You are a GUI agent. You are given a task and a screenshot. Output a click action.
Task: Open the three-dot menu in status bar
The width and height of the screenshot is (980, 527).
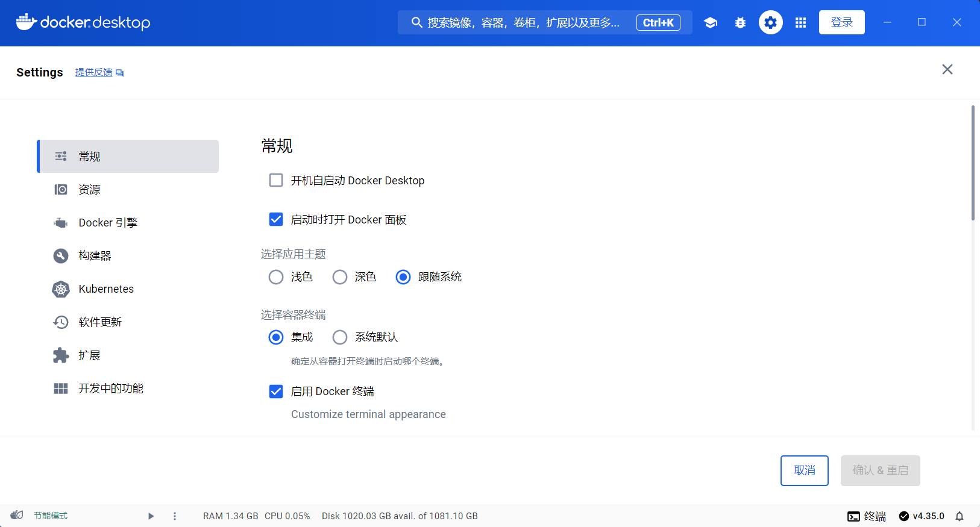[x=175, y=516]
